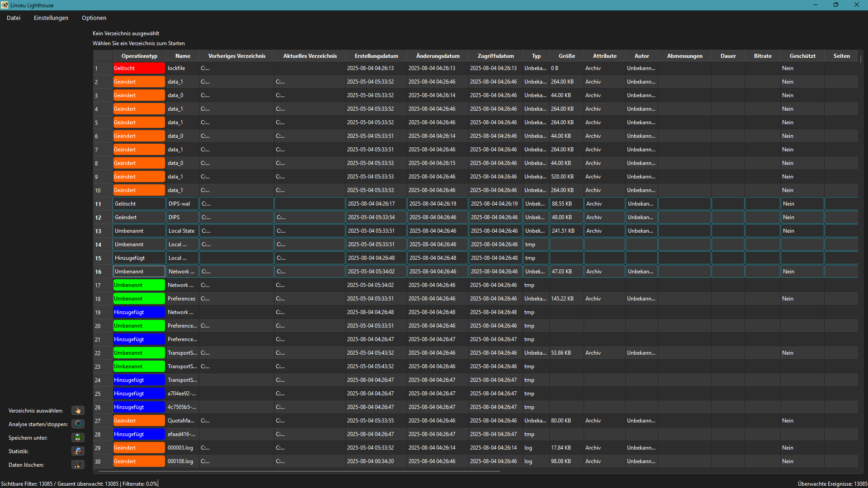This screenshot has width=868, height=488.
Task: Click the Linceu Lighthouse app icon in title bar
Action: click(5, 5)
